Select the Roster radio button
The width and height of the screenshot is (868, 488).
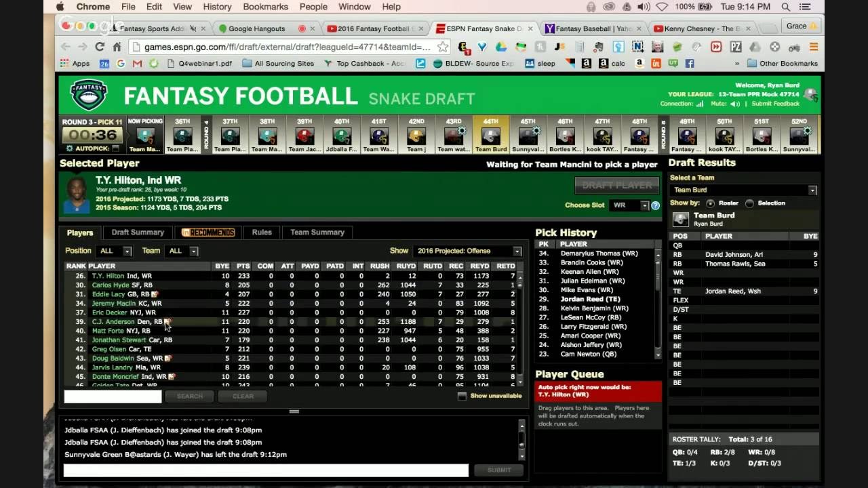[x=711, y=203]
